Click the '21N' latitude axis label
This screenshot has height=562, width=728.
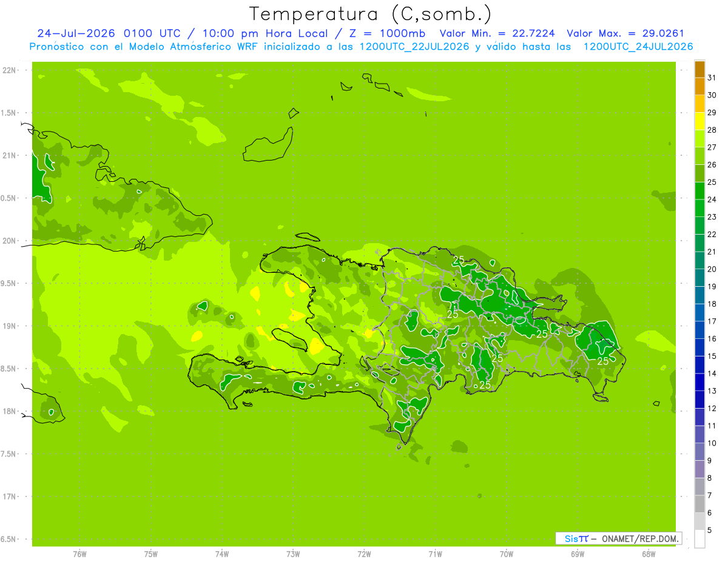(x=9, y=155)
